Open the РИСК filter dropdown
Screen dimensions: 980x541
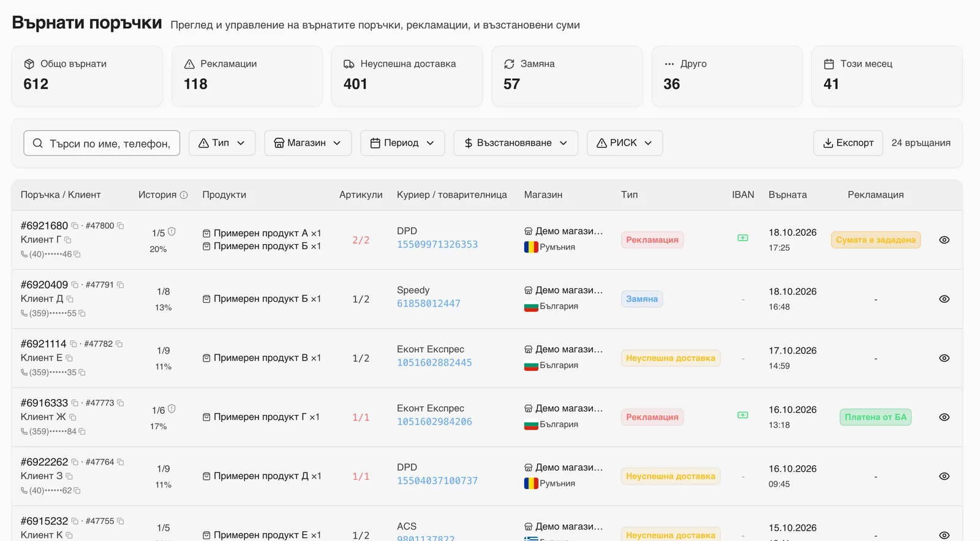(625, 143)
